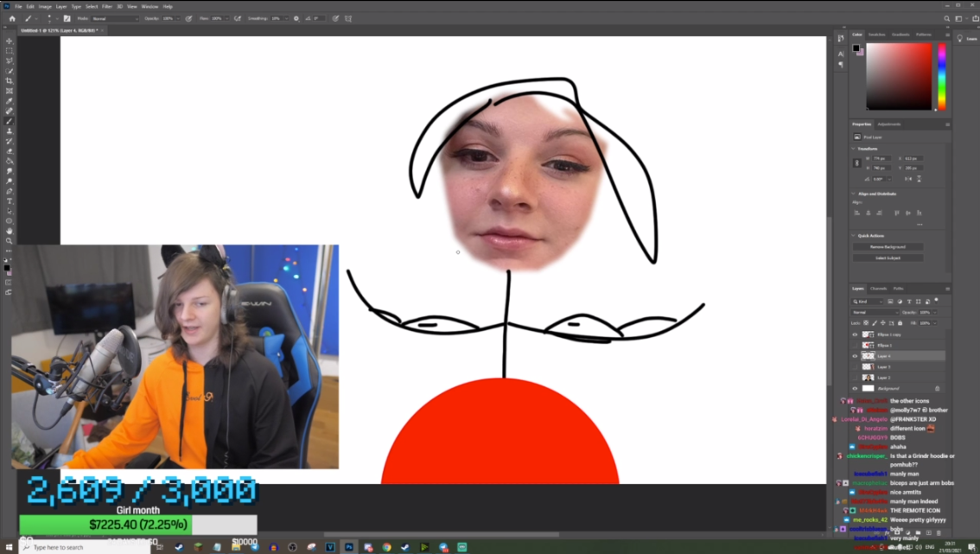Open the search icon at top right

coord(947,19)
